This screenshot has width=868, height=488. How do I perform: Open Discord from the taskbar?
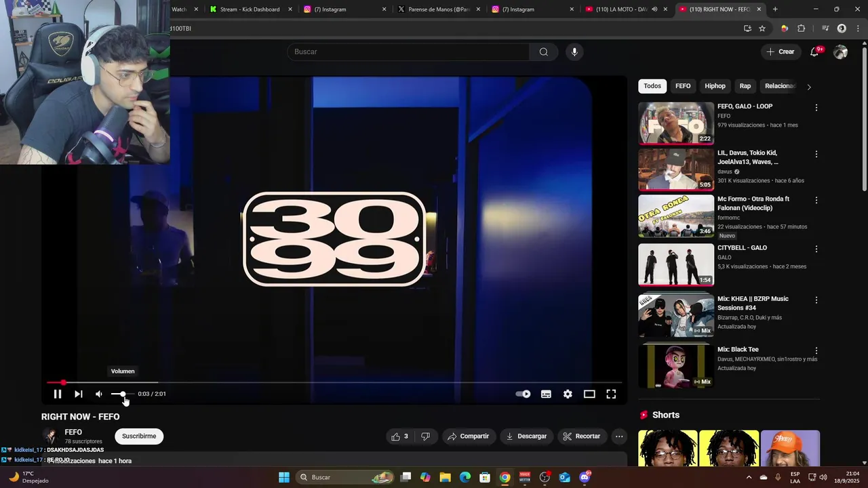pyautogui.click(x=585, y=477)
